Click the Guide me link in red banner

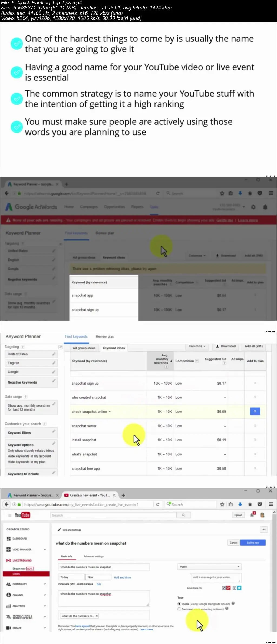225,220
